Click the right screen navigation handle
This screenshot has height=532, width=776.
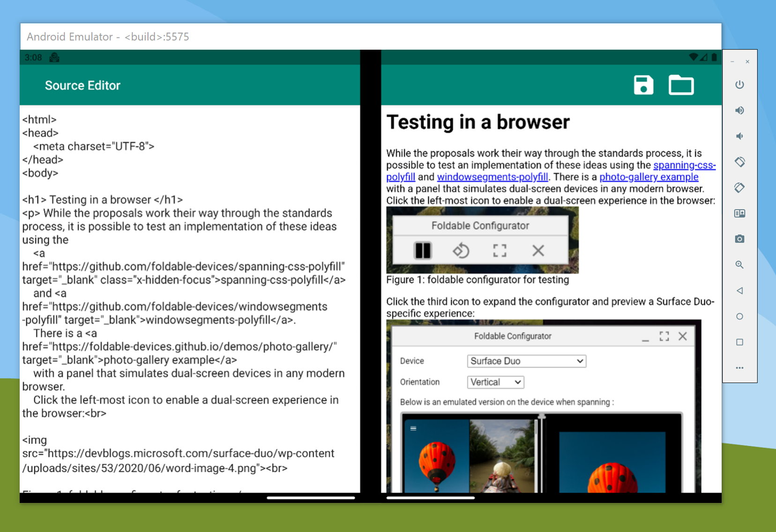point(431,498)
